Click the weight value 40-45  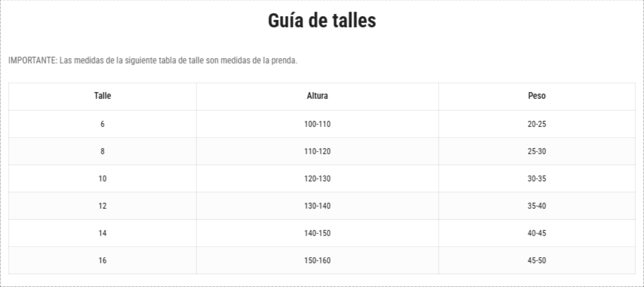pos(537,233)
